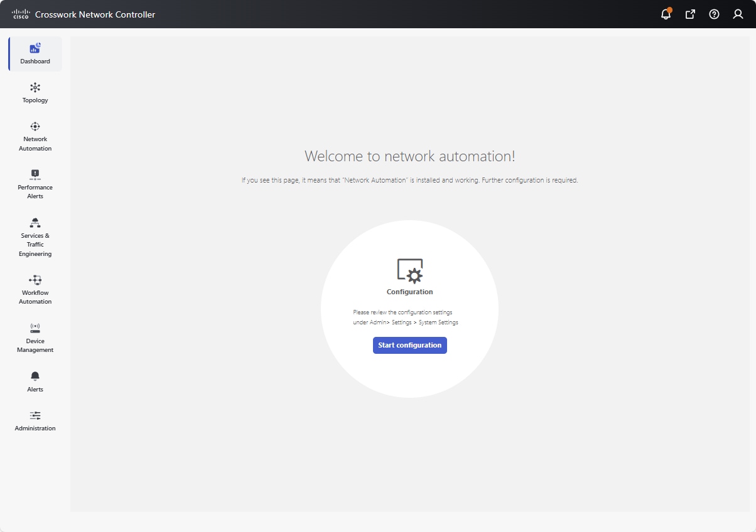This screenshot has height=532, width=756.
Task: Open Services & Traffic Engineering icon
Action: click(x=35, y=223)
